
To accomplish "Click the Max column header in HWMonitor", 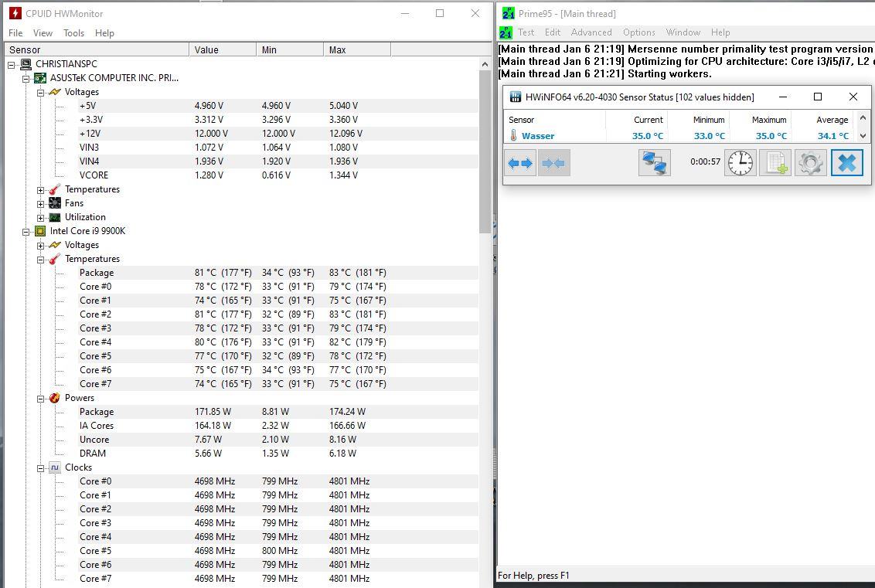I will (x=357, y=49).
